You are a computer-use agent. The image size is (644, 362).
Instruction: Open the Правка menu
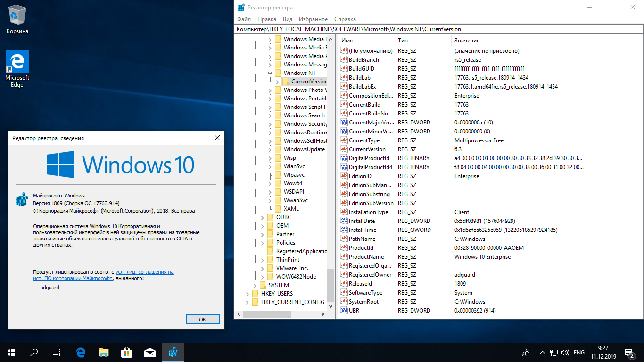(x=267, y=19)
